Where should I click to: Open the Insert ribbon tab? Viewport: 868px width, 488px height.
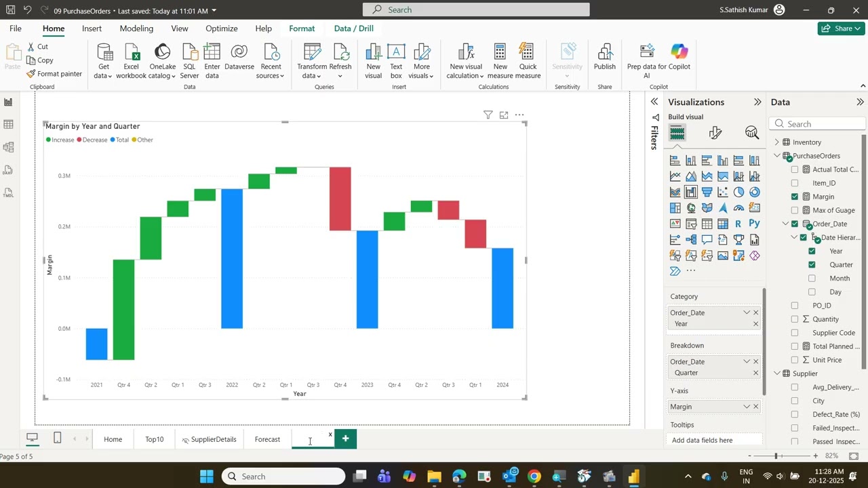[x=92, y=28]
